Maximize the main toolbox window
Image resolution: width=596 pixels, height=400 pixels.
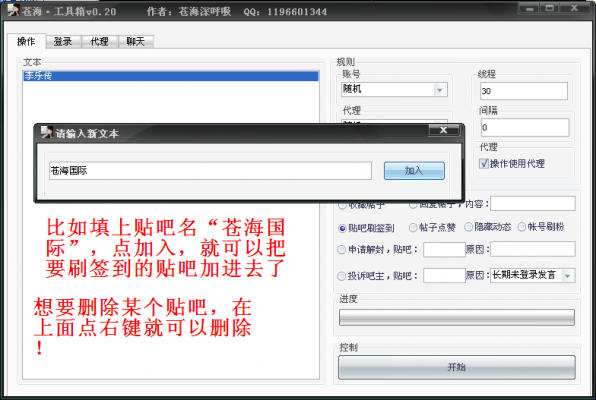pyautogui.click(x=550, y=8)
